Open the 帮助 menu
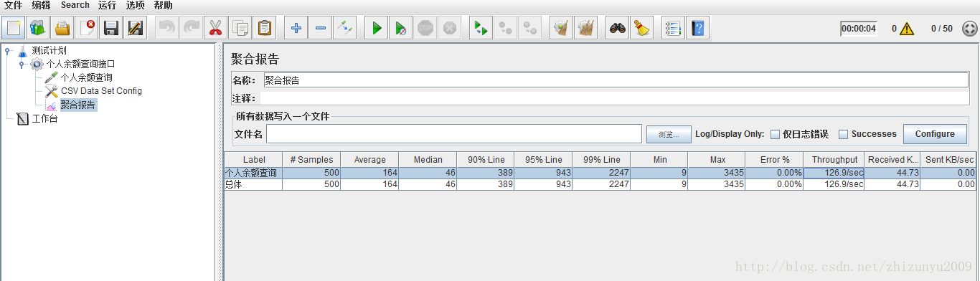Image resolution: width=980 pixels, height=281 pixels. [x=163, y=5]
